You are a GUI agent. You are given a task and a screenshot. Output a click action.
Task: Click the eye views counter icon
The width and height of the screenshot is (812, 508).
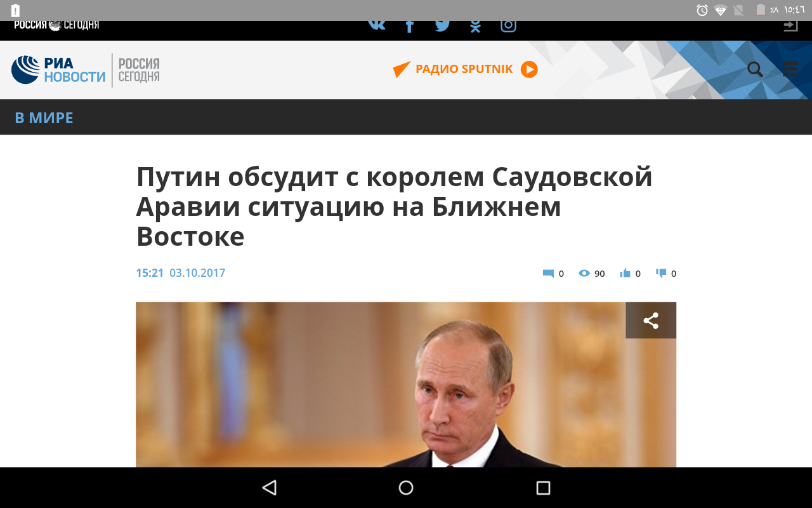point(584,273)
